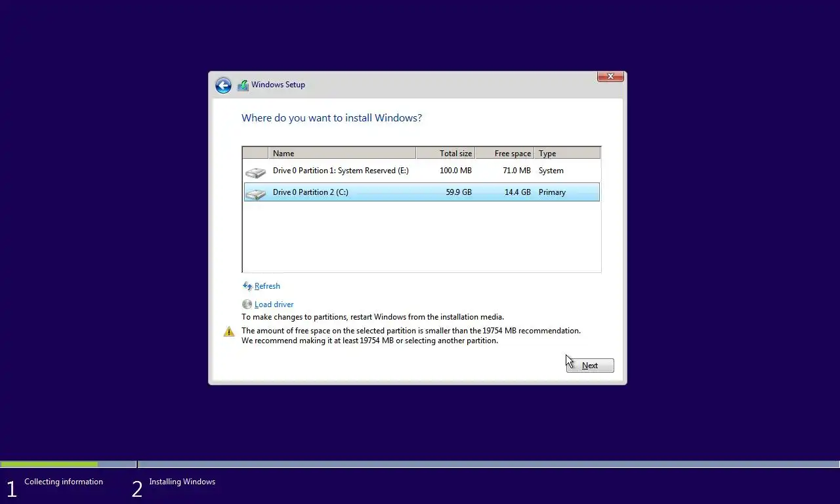Click the Refresh icon
The image size is (840, 504).
tap(247, 286)
